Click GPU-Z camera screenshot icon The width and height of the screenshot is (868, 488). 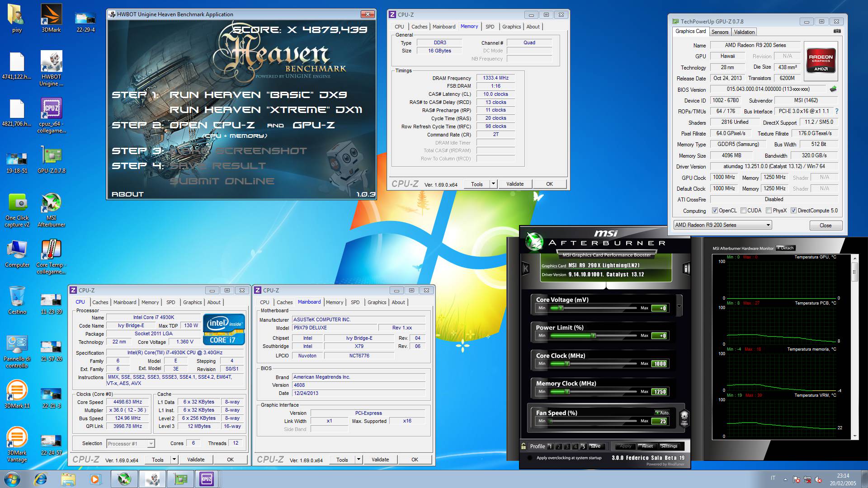pyautogui.click(x=837, y=31)
